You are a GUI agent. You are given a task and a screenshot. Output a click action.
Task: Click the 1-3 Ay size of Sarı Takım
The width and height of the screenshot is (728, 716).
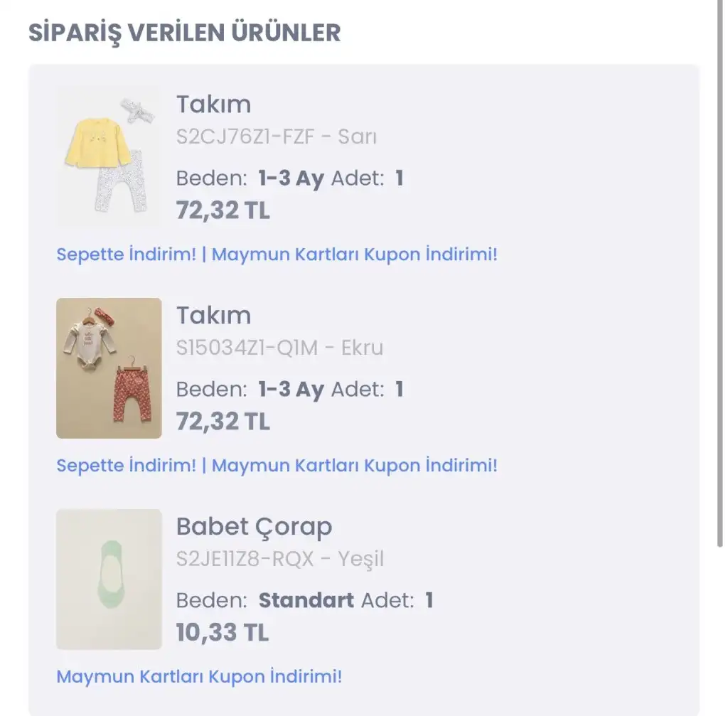click(291, 178)
